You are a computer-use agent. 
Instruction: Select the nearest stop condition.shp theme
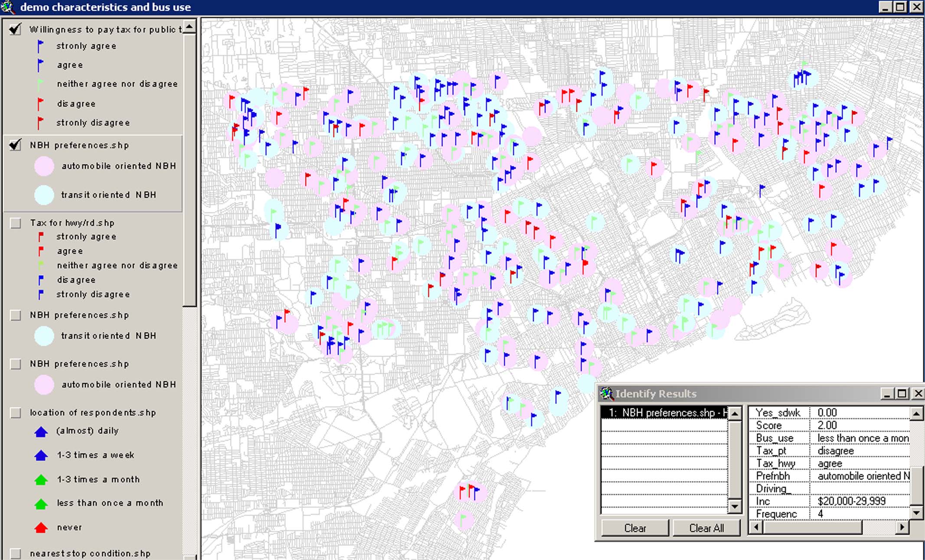coord(90,553)
